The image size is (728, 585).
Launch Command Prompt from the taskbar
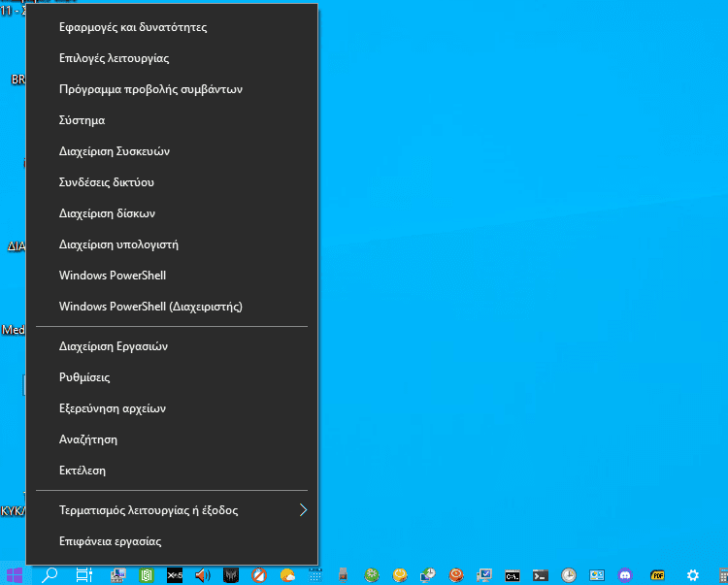coord(513,574)
